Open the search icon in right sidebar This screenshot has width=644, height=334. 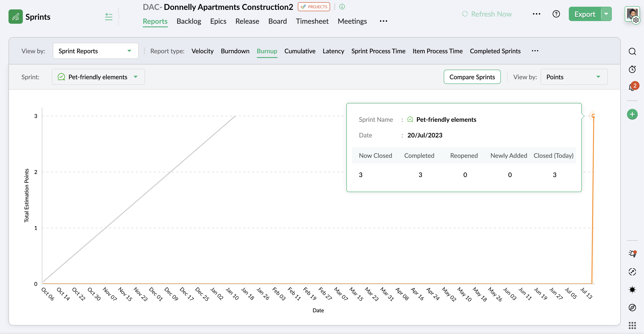point(632,51)
